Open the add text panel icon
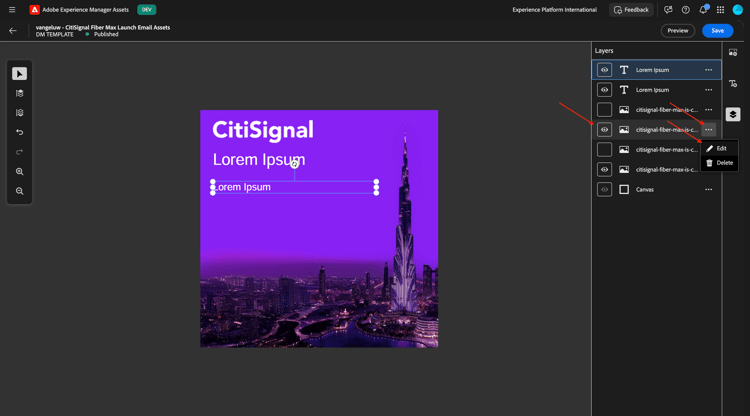This screenshot has width=750, height=416. tap(733, 84)
